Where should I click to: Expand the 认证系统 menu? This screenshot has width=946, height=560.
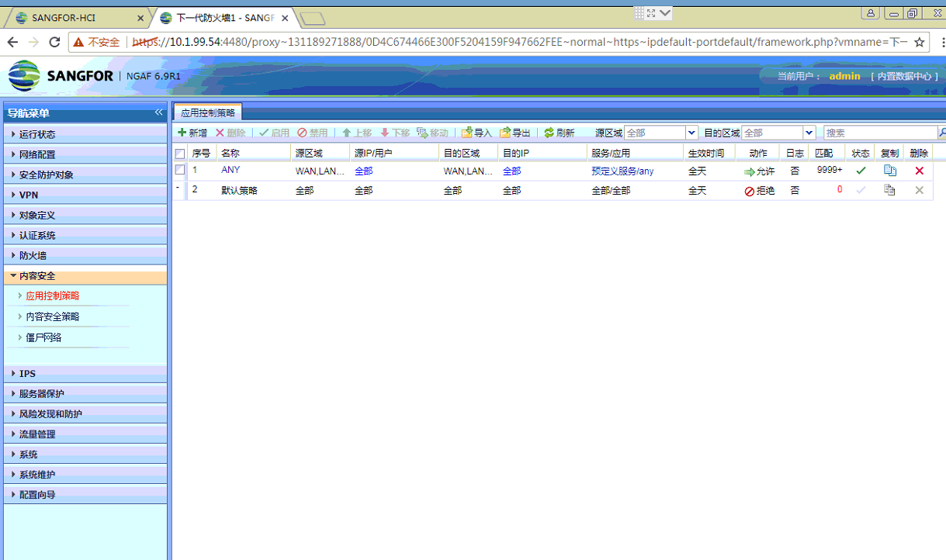(85, 234)
